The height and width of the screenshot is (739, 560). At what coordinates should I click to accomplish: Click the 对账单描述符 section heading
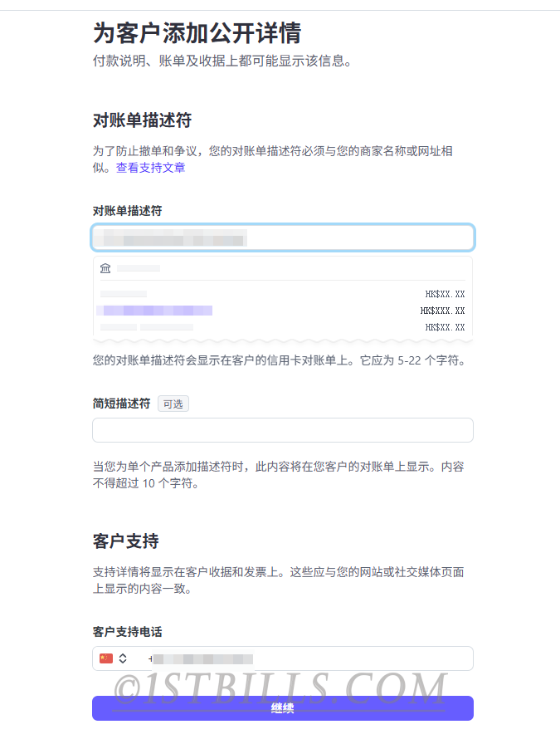pos(142,120)
